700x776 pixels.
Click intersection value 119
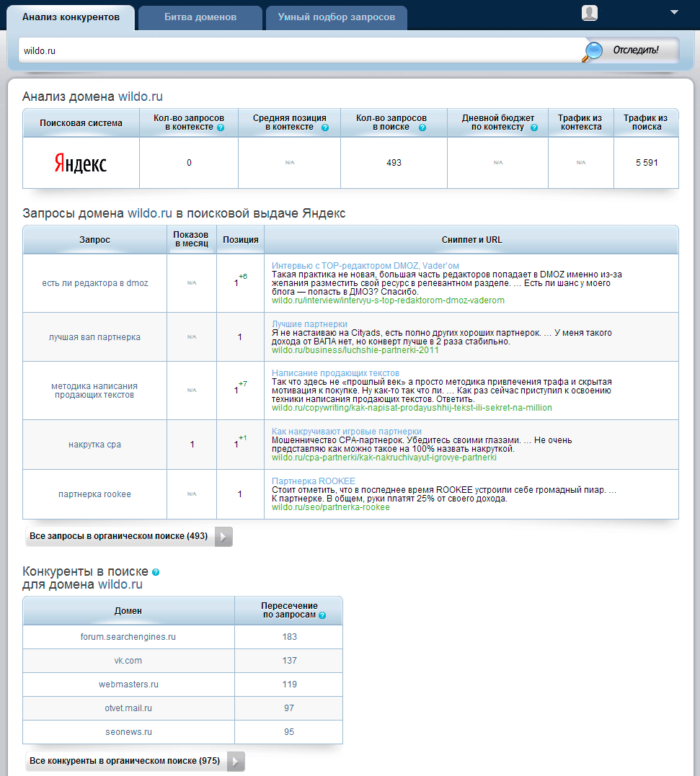[290, 684]
